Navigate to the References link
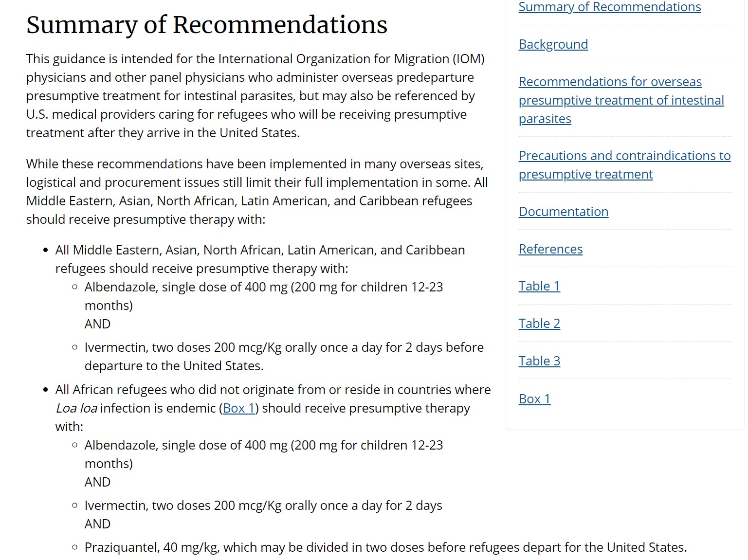 point(550,249)
